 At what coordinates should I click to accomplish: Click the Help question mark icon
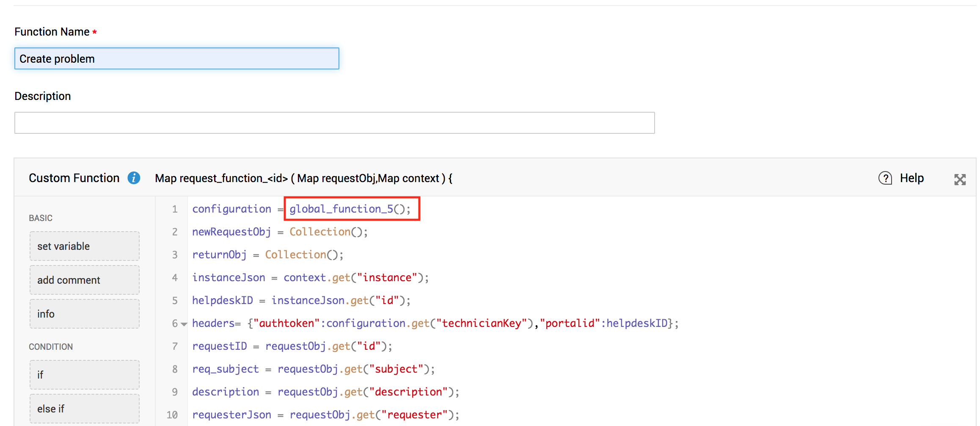coord(885,178)
